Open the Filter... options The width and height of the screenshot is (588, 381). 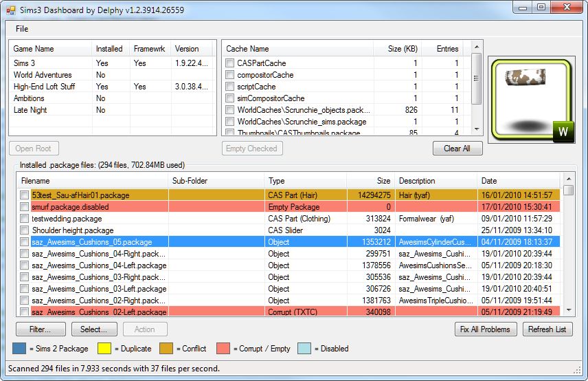pos(41,329)
